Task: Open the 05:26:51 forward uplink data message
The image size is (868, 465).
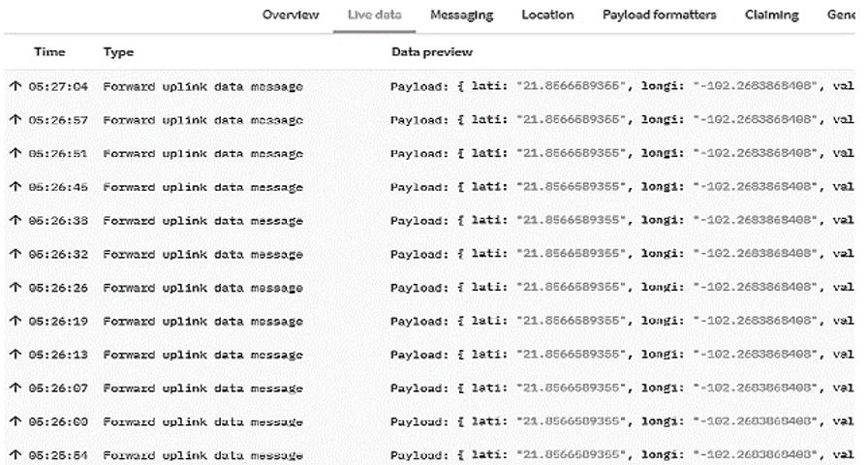Action: tap(202, 154)
